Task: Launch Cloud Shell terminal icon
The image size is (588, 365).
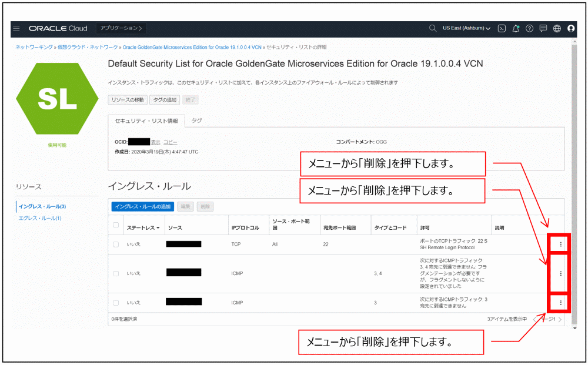Action: 502,28
